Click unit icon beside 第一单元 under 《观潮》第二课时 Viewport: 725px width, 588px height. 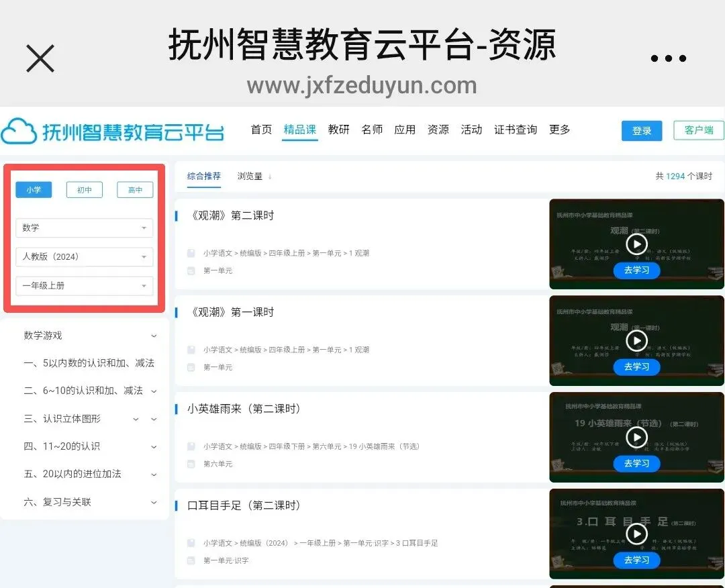point(191,271)
